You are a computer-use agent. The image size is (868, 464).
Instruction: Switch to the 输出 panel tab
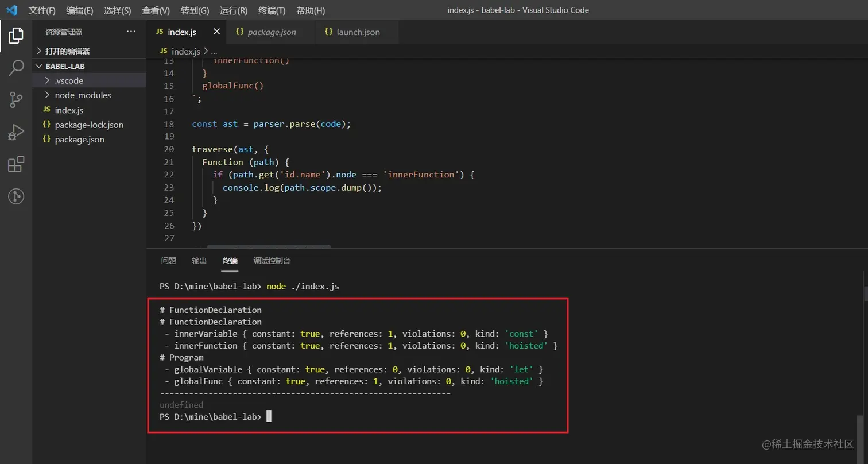(x=199, y=261)
